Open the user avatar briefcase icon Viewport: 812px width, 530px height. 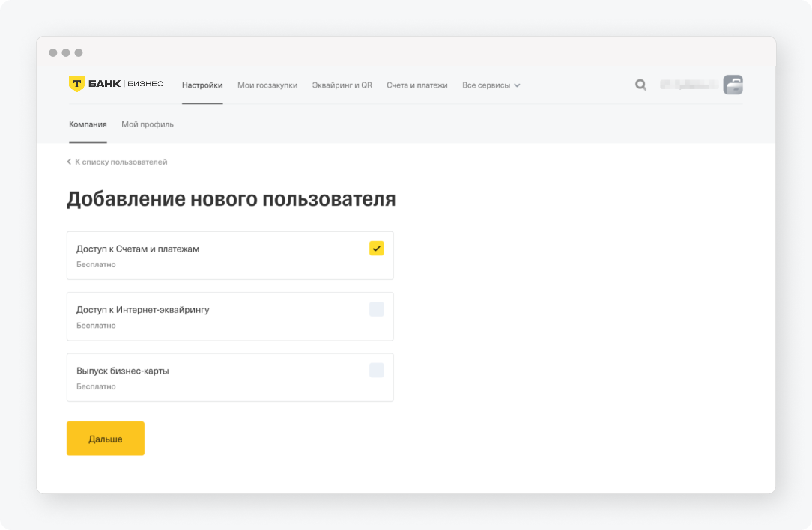pyautogui.click(x=733, y=85)
